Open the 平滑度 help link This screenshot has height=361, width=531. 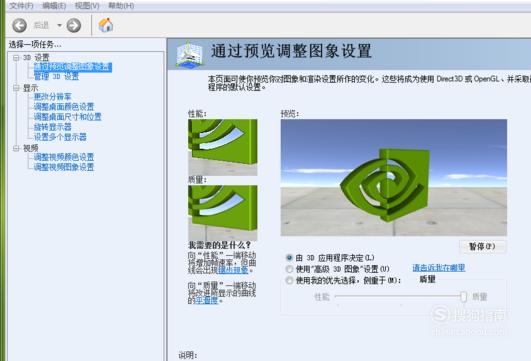click(207, 300)
